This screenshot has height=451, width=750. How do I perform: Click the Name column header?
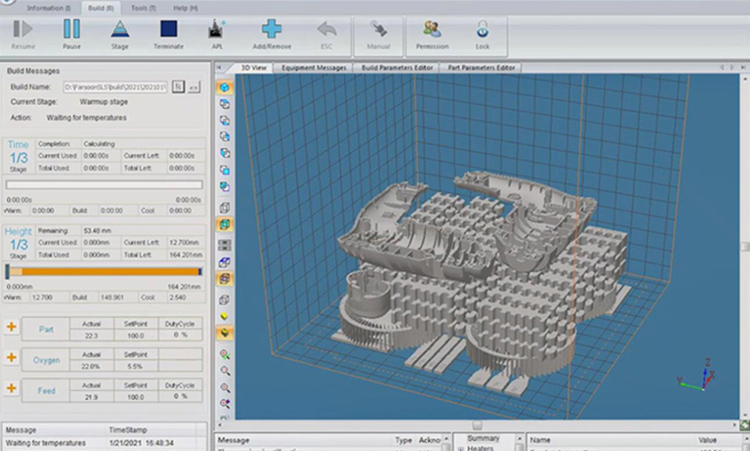point(540,440)
